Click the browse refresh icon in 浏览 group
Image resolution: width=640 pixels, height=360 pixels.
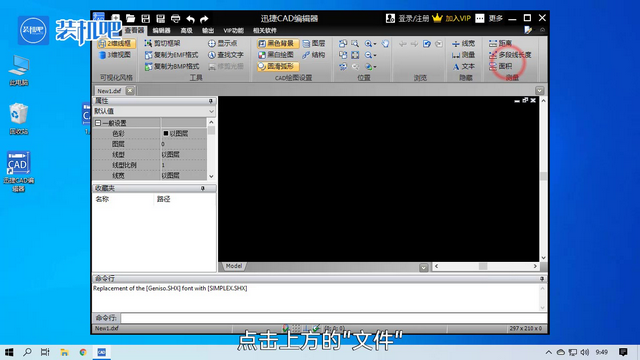pyautogui.click(x=427, y=44)
